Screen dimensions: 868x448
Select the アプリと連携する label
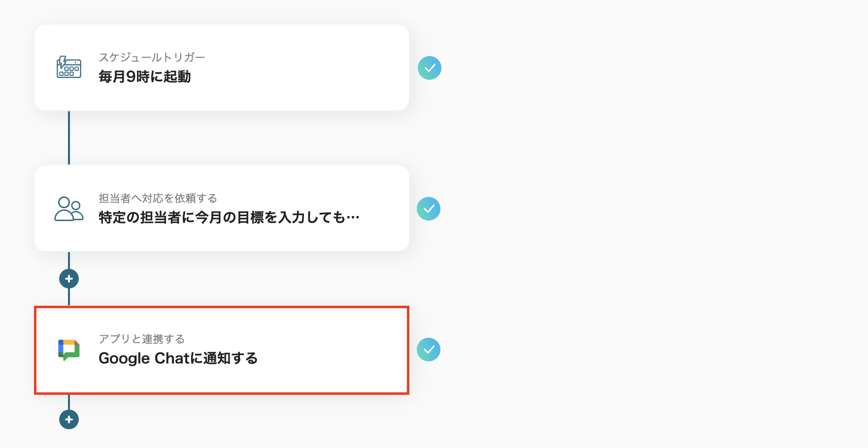point(142,339)
